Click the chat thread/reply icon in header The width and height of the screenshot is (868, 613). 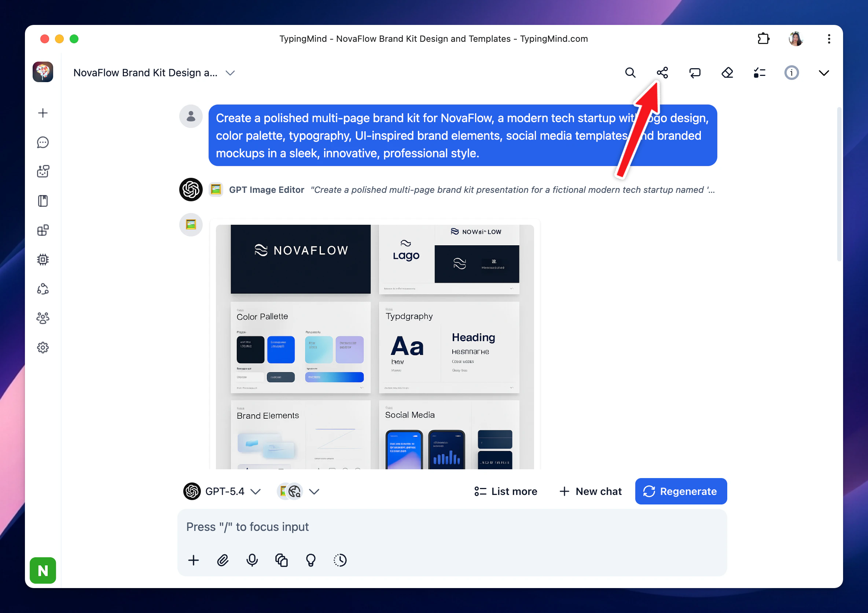pyautogui.click(x=695, y=73)
